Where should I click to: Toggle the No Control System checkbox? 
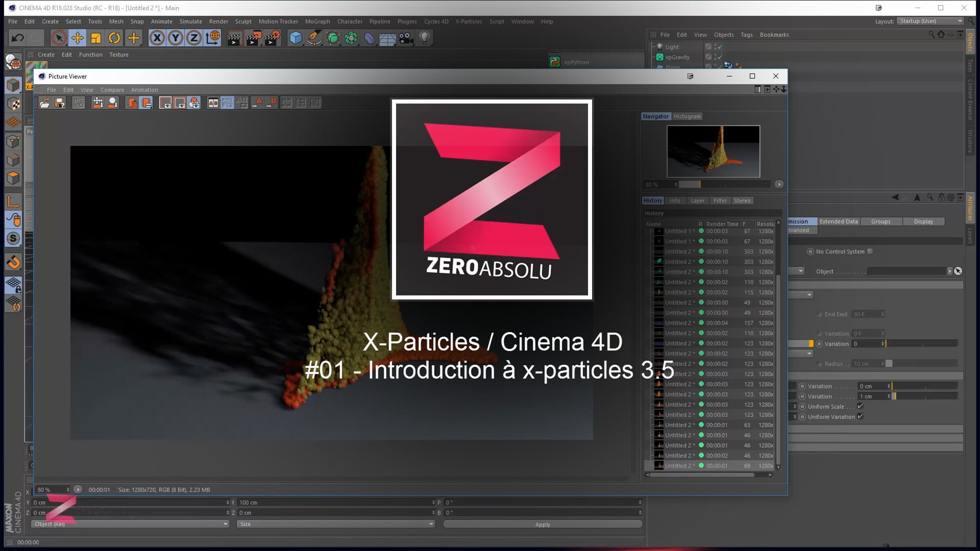pos(870,251)
